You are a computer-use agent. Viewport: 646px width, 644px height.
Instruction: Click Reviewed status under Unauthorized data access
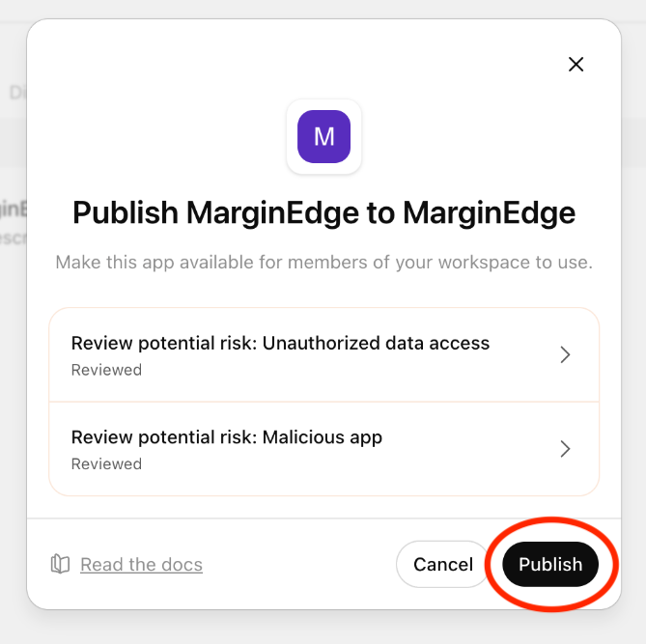pos(106,370)
